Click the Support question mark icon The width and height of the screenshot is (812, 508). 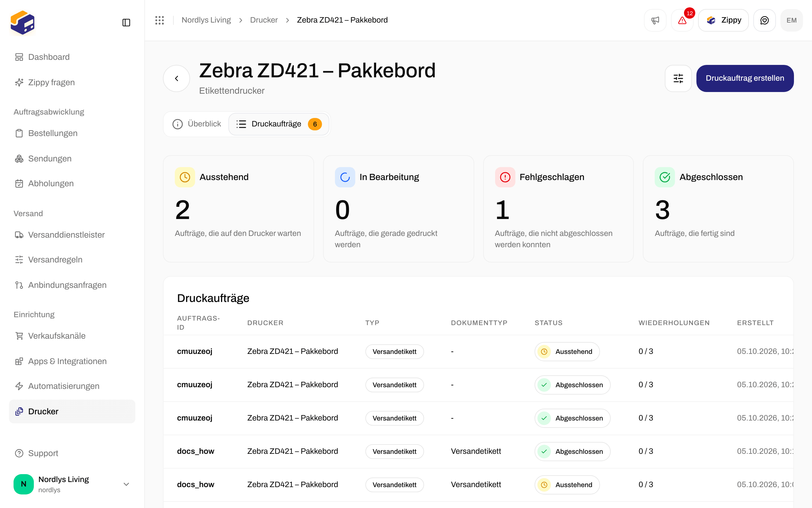click(19, 453)
